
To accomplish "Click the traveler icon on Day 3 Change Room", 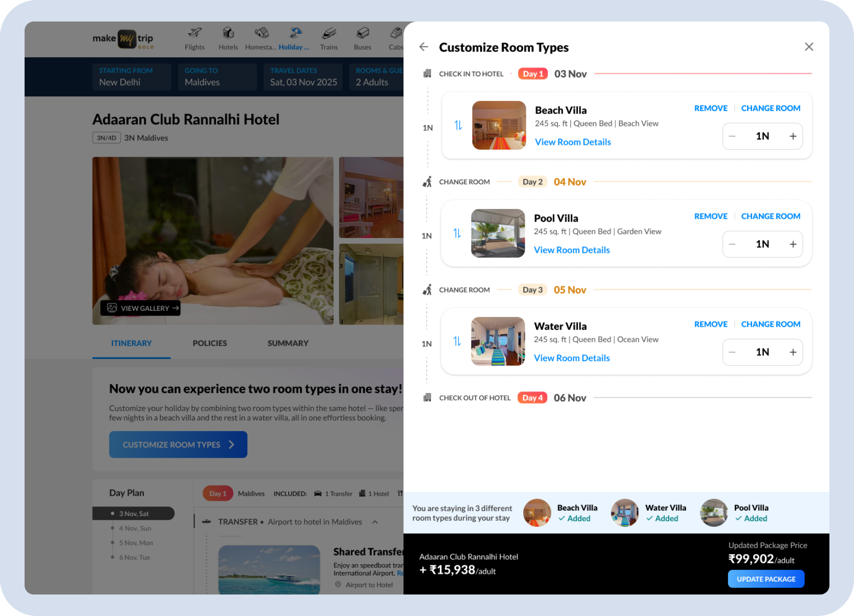I will [427, 290].
